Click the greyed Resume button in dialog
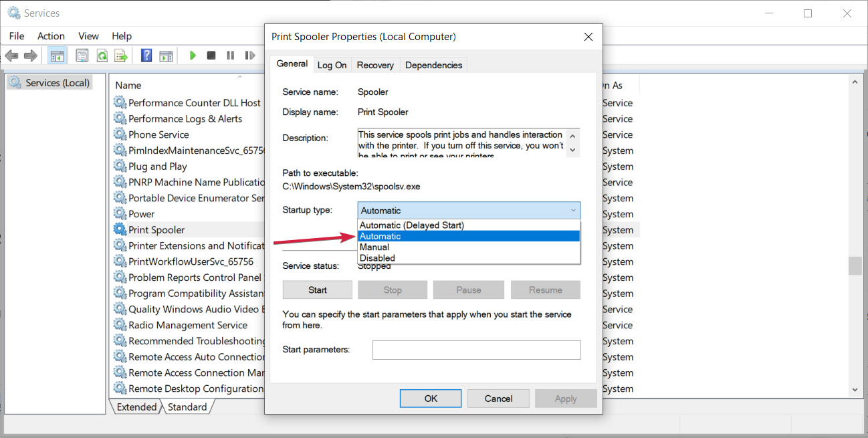This screenshot has width=868, height=438. point(546,290)
